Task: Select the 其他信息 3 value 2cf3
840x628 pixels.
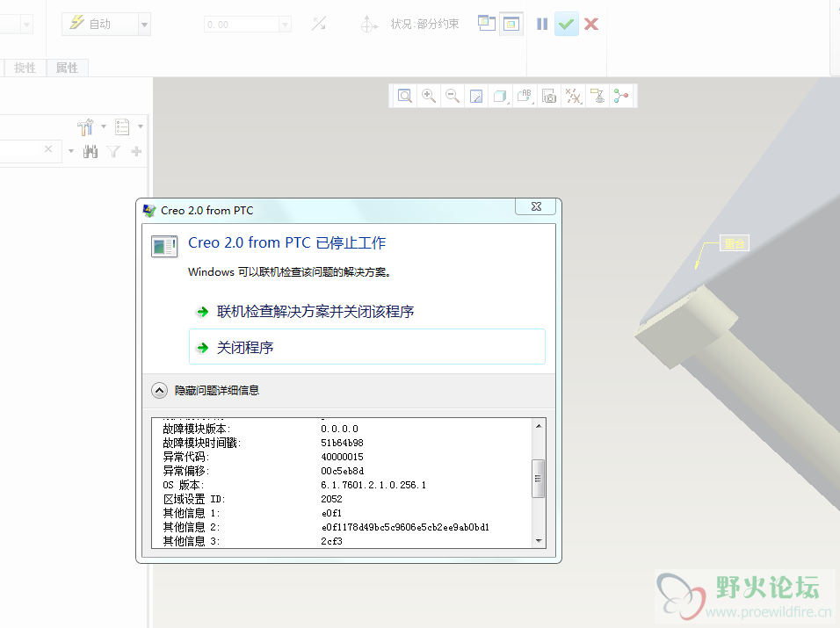Action: 331,541
